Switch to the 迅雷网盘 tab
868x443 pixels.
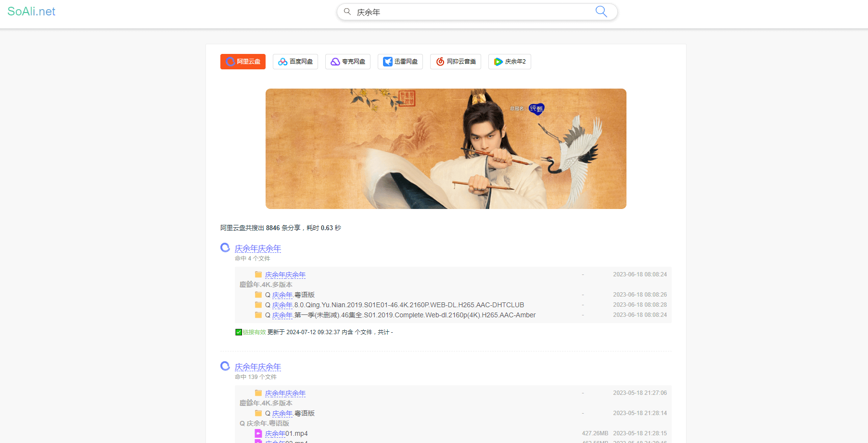pos(400,62)
